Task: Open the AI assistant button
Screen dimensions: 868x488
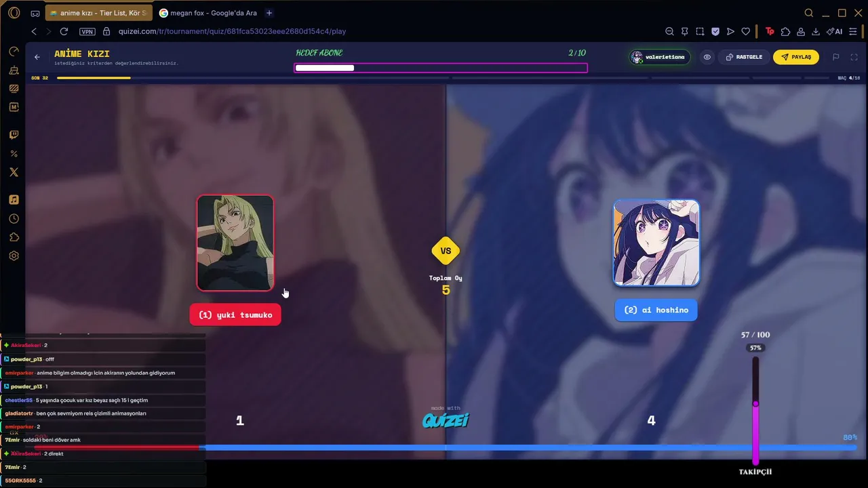Action: pyautogui.click(x=835, y=31)
